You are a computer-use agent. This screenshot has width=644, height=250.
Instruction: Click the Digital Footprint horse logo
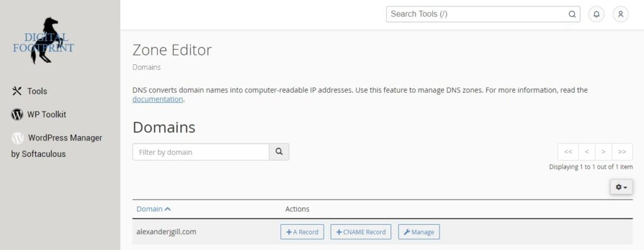[x=43, y=41]
